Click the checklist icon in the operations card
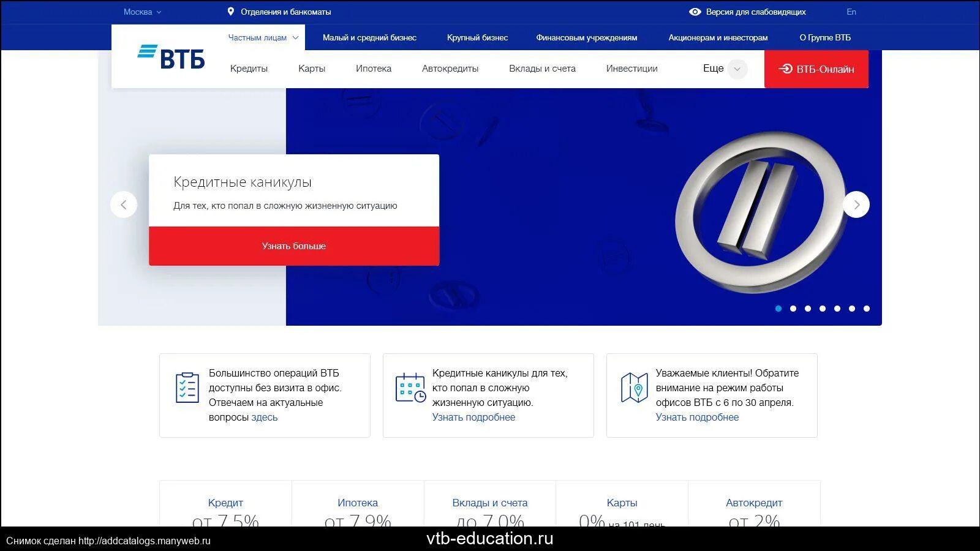The image size is (980, 551). click(x=187, y=388)
